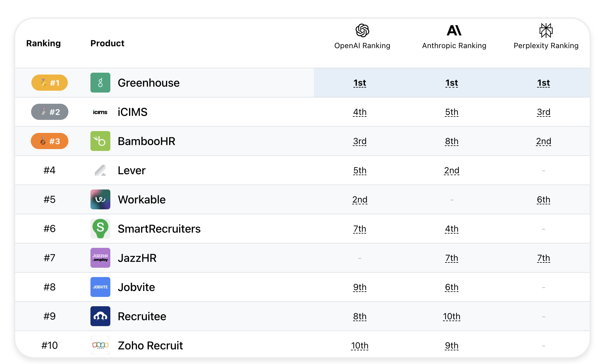This screenshot has width=603, height=364.
Task: Open Lever's OpenAI 5th ranking link
Action: click(360, 171)
